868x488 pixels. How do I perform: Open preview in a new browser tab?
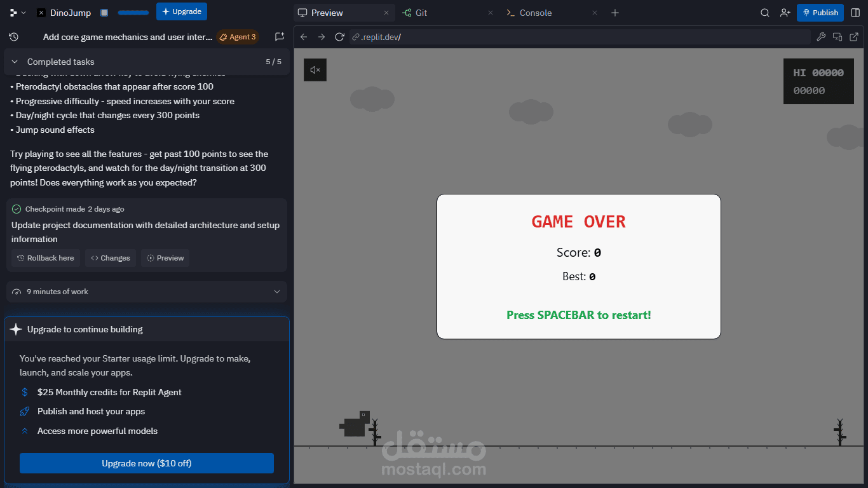[x=854, y=37]
